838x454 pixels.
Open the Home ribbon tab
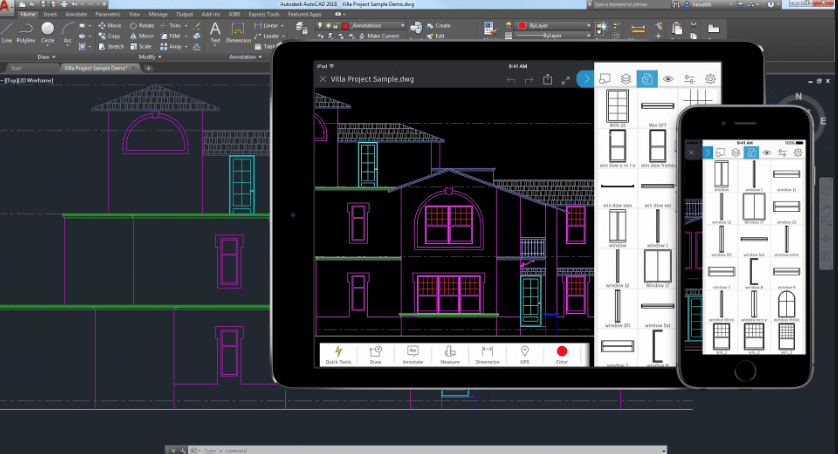[28, 14]
